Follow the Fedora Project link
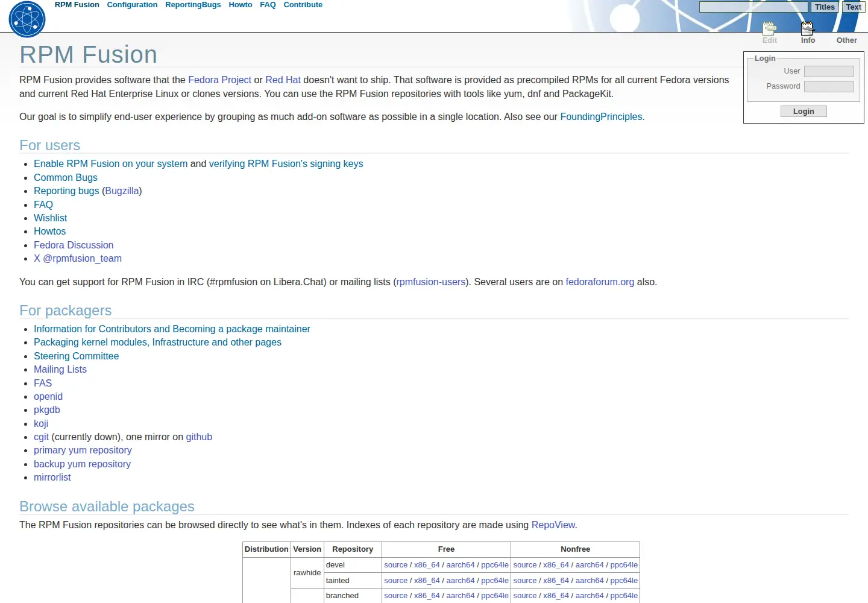The image size is (868, 603). point(219,80)
